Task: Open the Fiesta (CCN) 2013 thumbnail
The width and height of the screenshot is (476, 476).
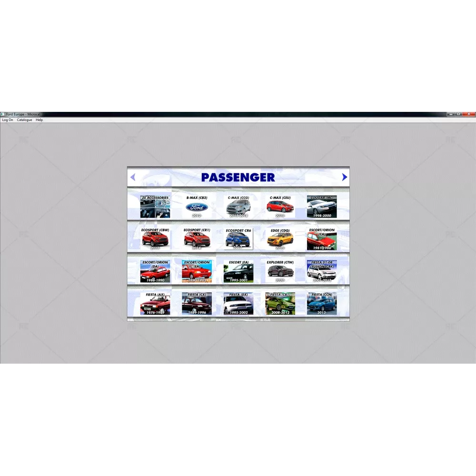Action: [322, 304]
